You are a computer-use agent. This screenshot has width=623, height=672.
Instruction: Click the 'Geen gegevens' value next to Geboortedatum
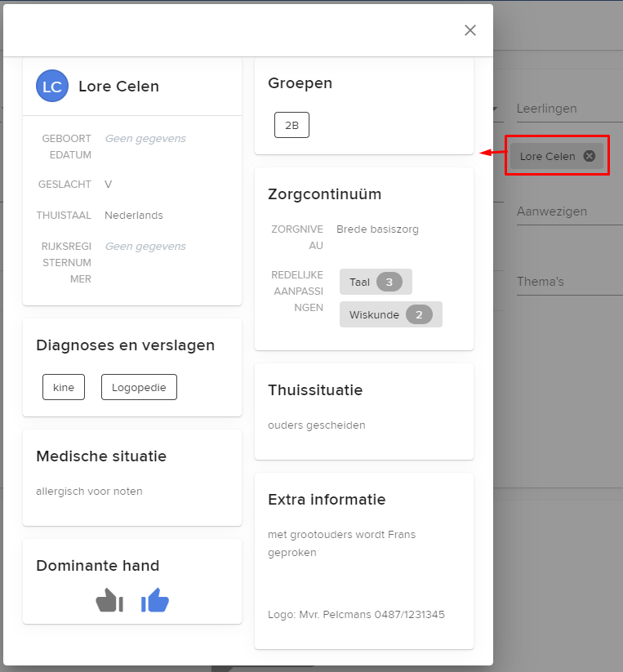click(145, 139)
